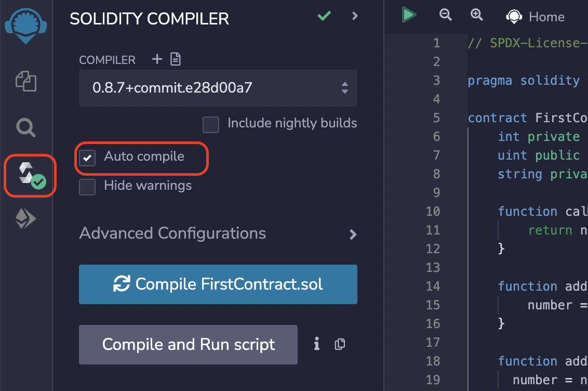Click 'string' keyword on line 8
588x391 pixels.
tap(520, 174)
